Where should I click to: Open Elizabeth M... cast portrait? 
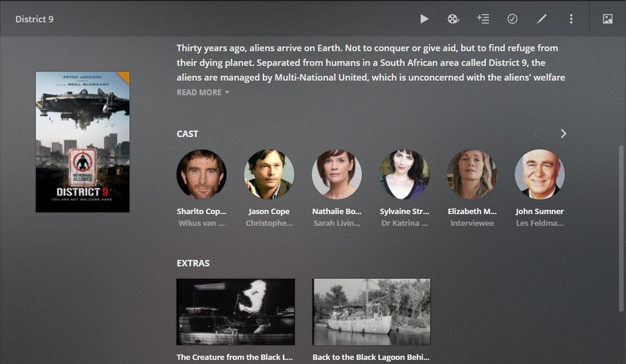click(472, 174)
